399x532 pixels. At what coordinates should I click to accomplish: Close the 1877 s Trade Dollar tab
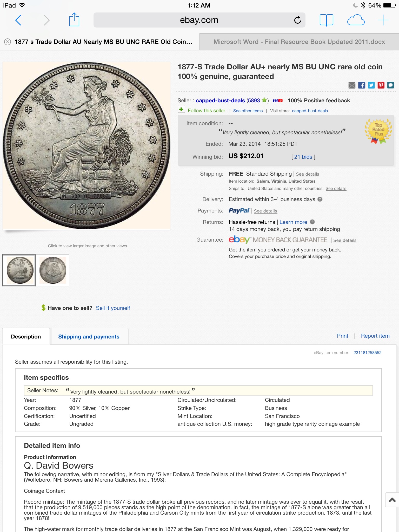click(8, 42)
